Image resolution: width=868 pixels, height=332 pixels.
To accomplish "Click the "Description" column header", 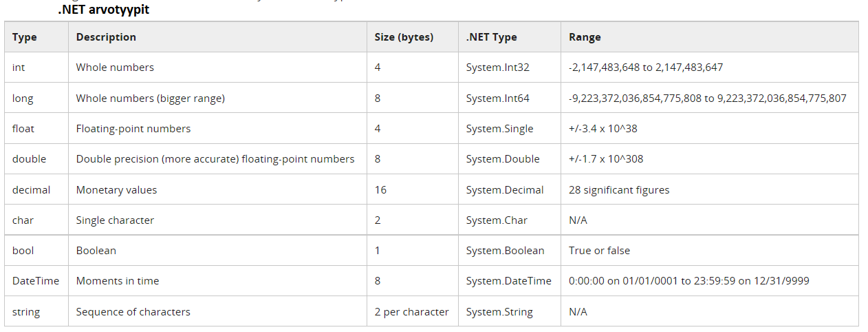I will (x=106, y=37).
